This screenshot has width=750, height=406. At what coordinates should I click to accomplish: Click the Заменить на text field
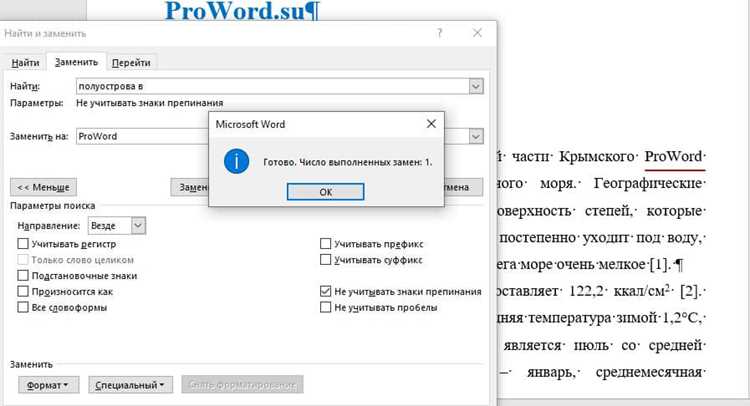point(142,136)
